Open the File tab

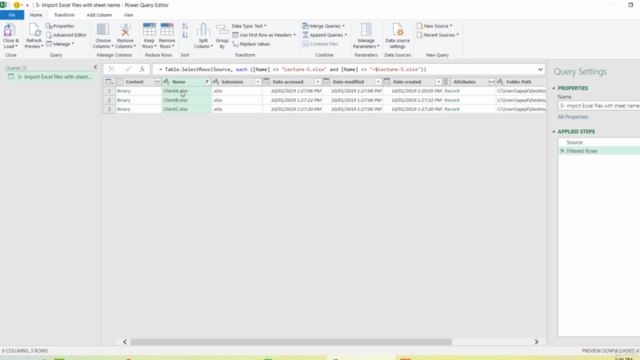(x=12, y=15)
